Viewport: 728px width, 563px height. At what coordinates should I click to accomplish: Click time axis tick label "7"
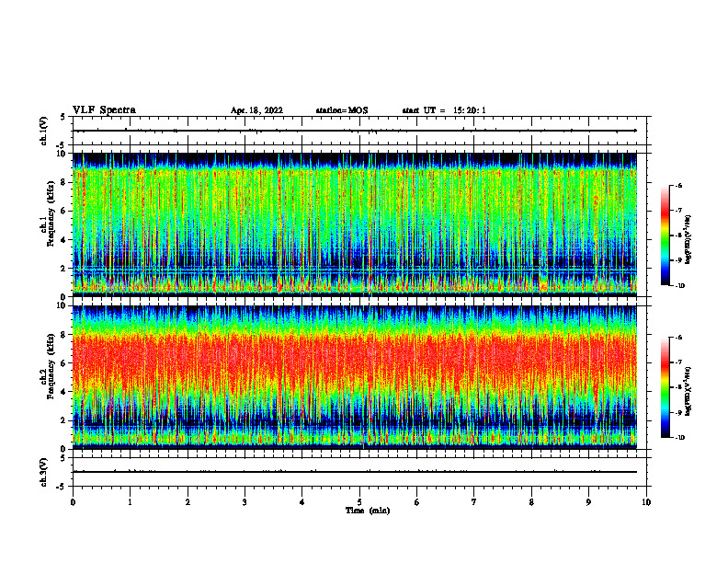474,502
